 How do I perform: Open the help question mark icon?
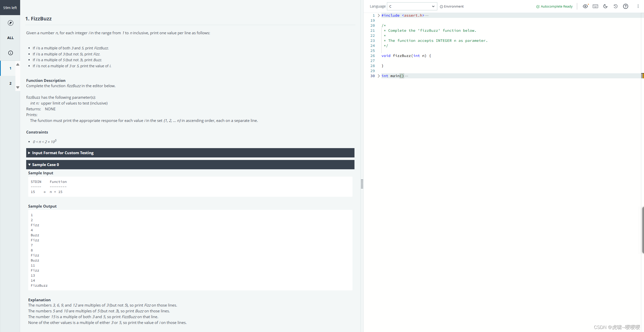point(626,6)
